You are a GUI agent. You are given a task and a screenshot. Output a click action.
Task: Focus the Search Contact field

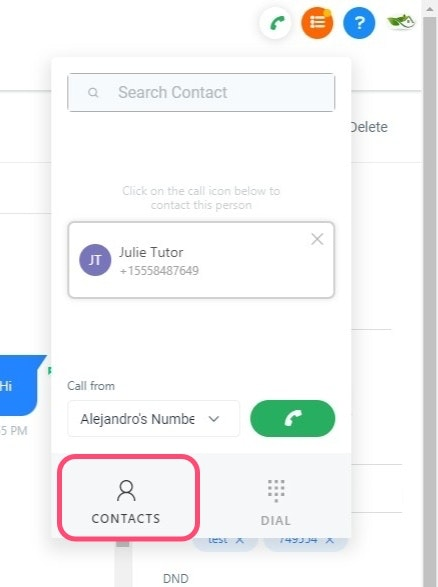[201, 92]
